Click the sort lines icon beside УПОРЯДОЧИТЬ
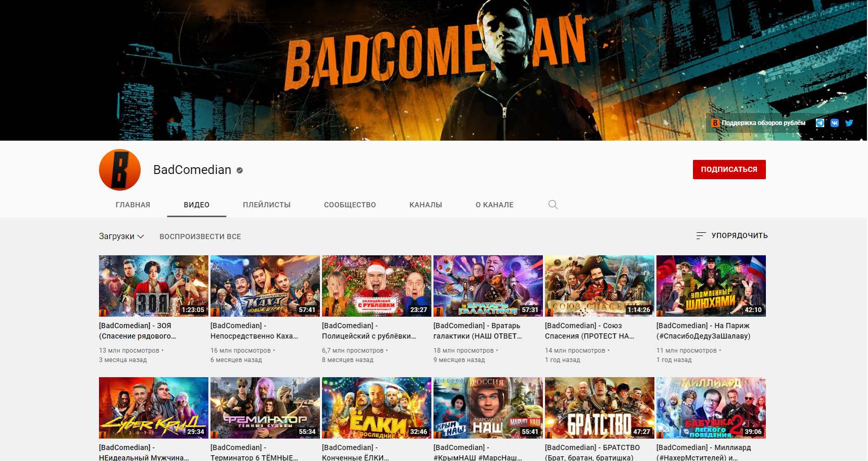The height and width of the screenshot is (461, 868). (701, 235)
